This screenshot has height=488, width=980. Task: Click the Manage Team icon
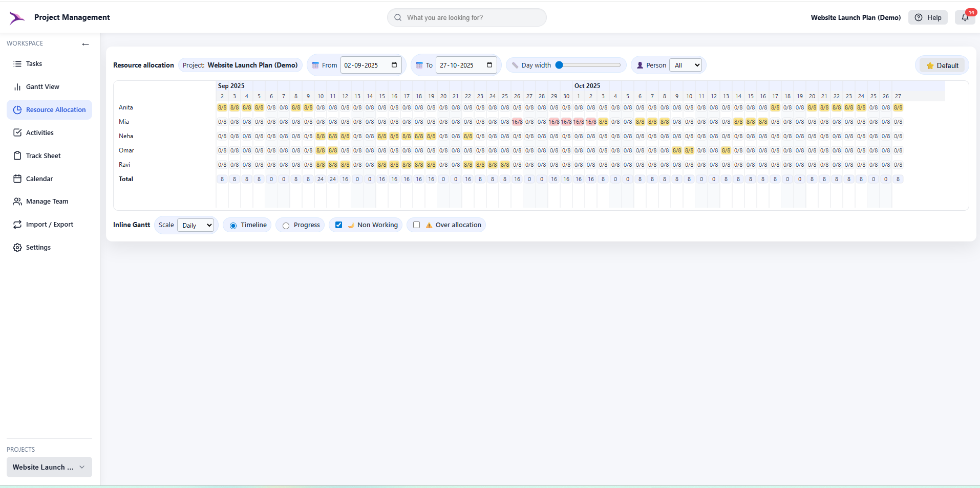(17, 202)
